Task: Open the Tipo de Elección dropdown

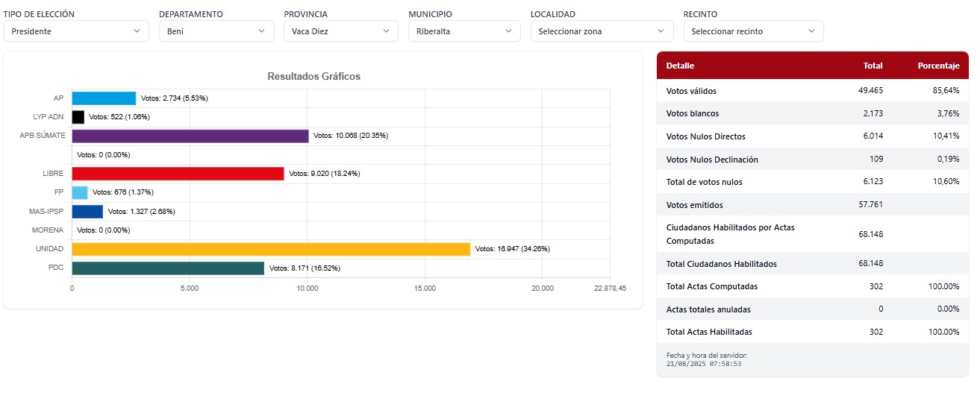Action: click(75, 31)
